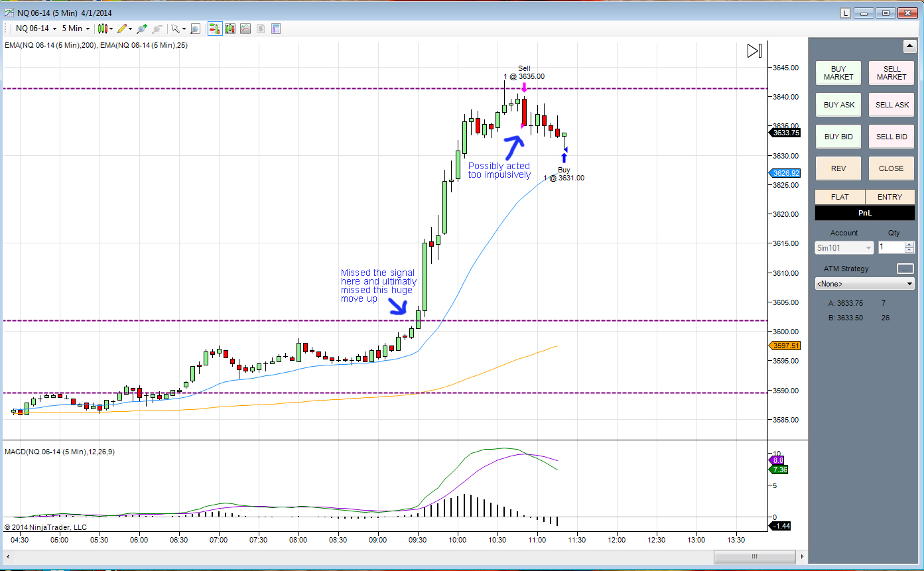
Task: Click the grayed Strategies dollar icon
Action: pos(261,29)
